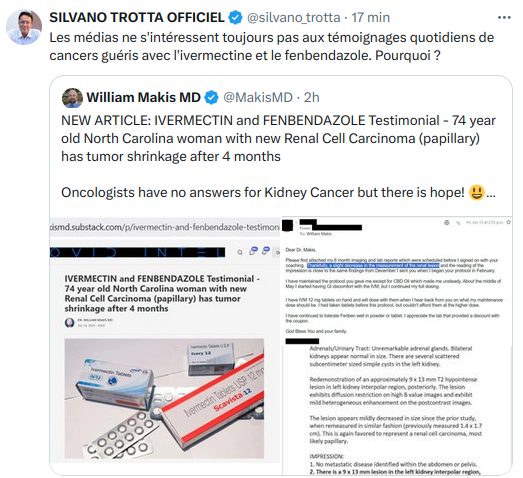Click the SILVANO TROTTA OFFICIEL display name
This screenshot has height=478, width=523.
[137, 17]
